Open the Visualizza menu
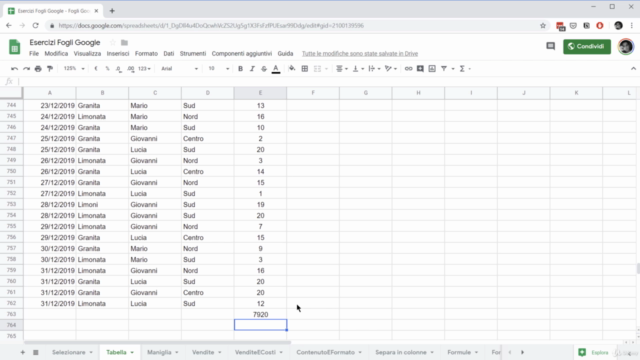Viewport: 640px width, 360px height. (x=87, y=53)
